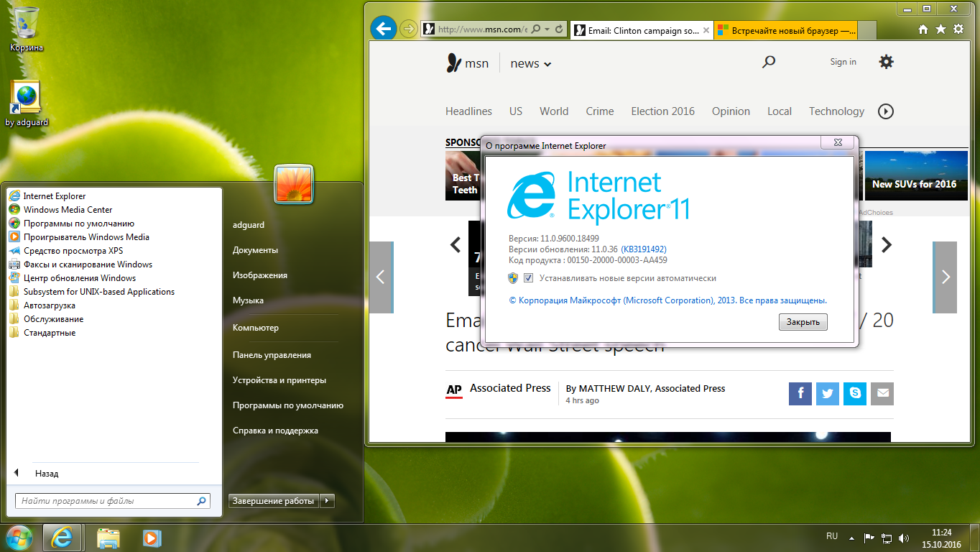Click the volume speaker tray icon
This screenshot has height=552, width=980.
click(904, 537)
